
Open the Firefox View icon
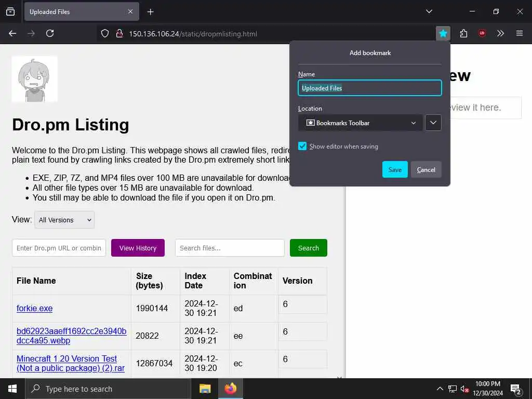click(10, 11)
